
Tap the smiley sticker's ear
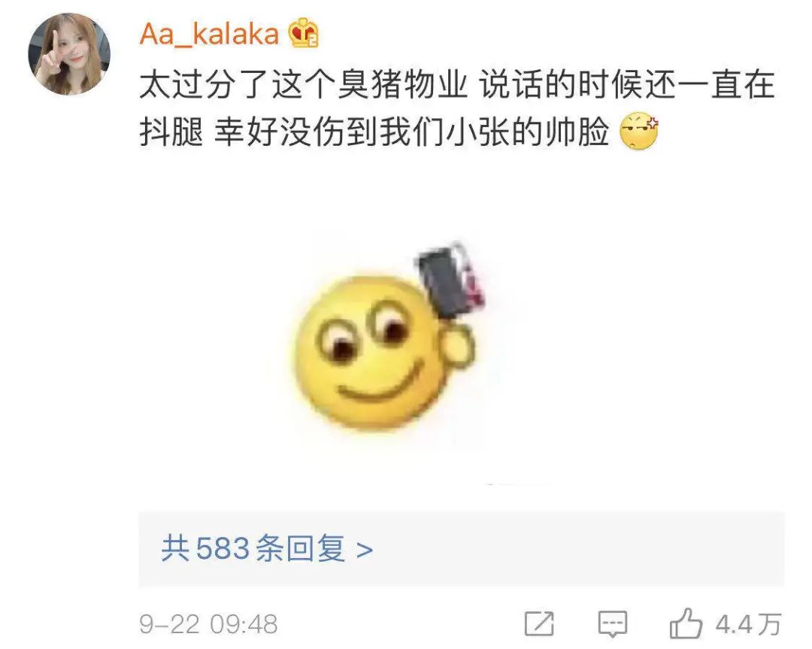(x=459, y=346)
